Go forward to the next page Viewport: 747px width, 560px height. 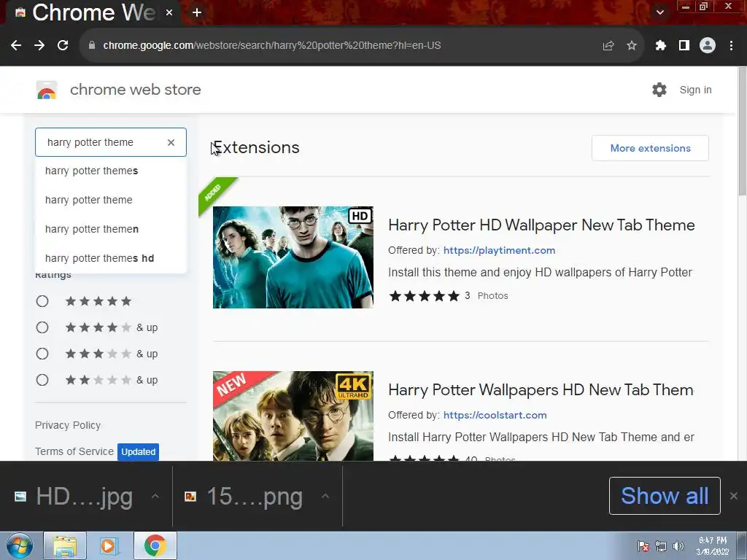coord(39,45)
